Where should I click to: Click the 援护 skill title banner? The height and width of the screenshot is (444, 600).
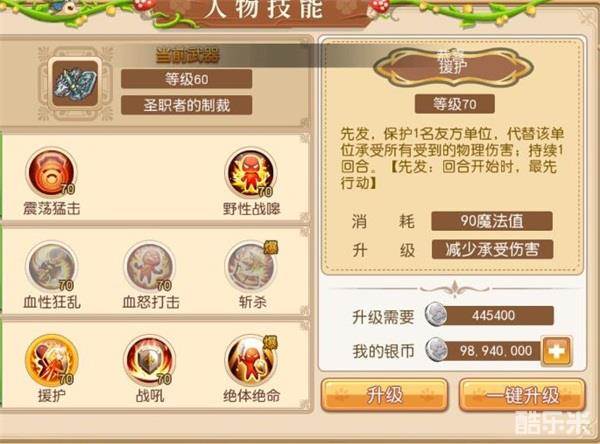[x=453, y=67]
